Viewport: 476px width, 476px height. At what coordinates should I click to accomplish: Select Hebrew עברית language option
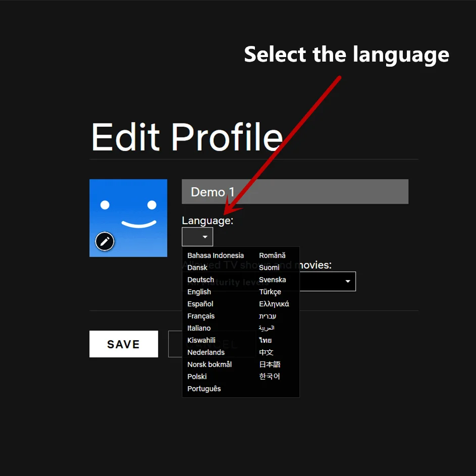click(268, 316)
